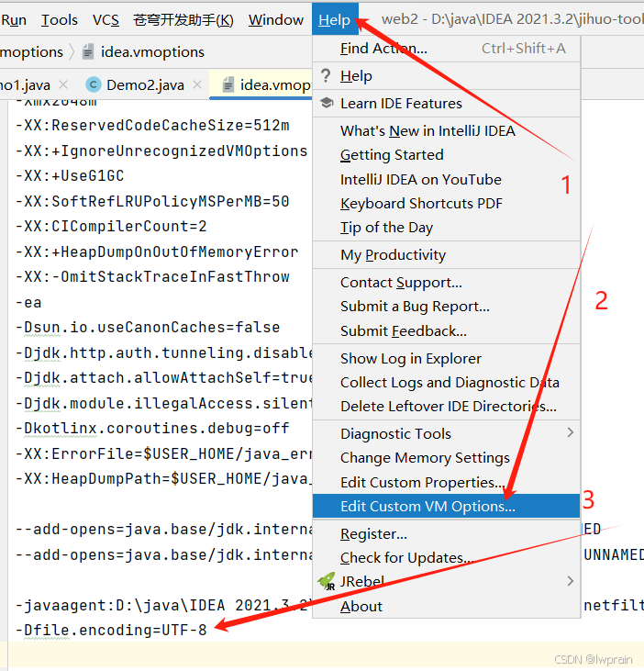Close the open Help menu

click(335, 19)
